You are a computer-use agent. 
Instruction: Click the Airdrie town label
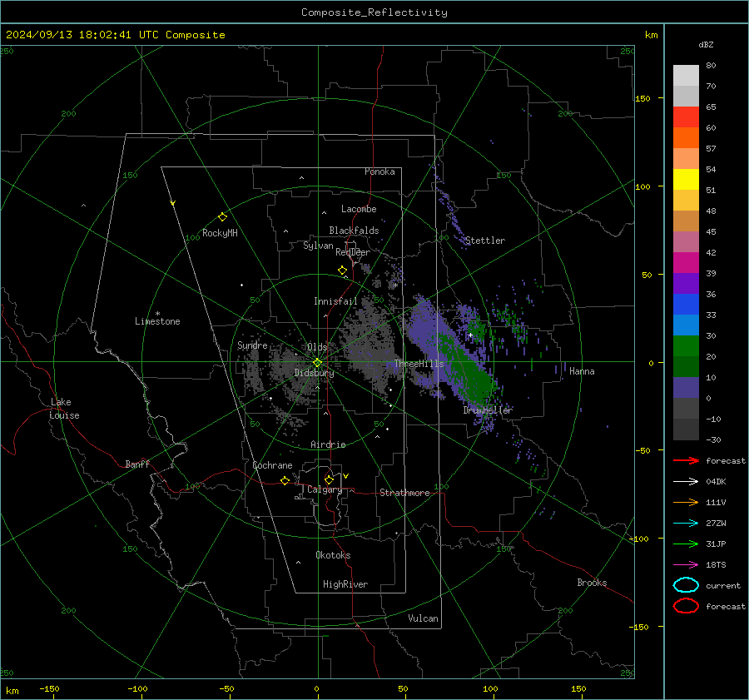328,444
